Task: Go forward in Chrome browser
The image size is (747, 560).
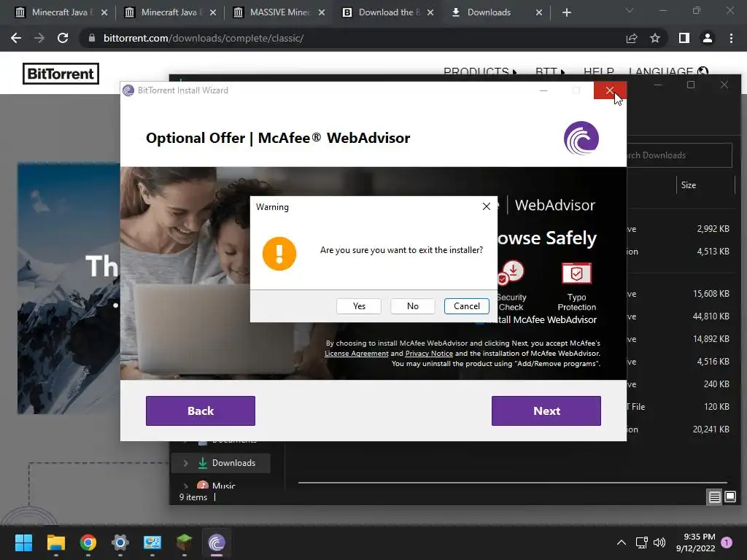Action: click(x=39, y=38)
